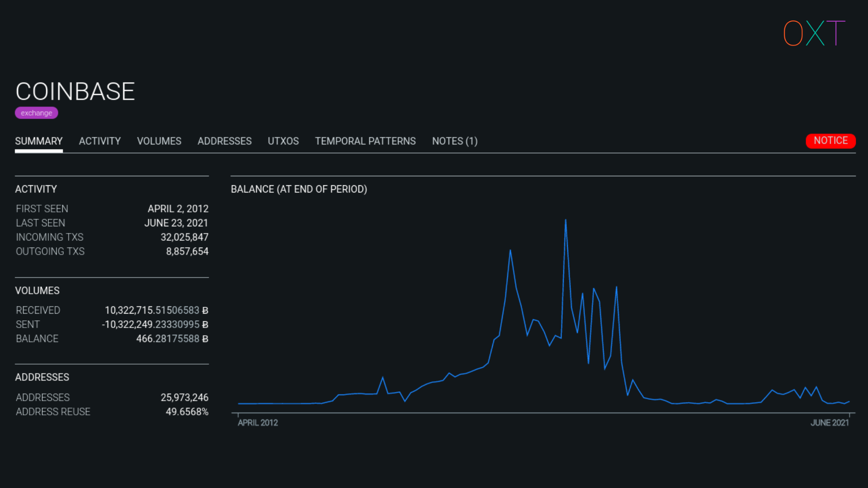Click the purple exchange tag
Image resolution: width=868 pixels, height=488 pixels.
tap(36, 113)
